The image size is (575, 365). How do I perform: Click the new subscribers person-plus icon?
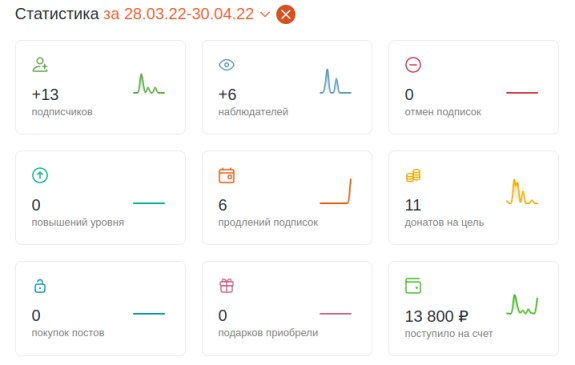point(40,65)
